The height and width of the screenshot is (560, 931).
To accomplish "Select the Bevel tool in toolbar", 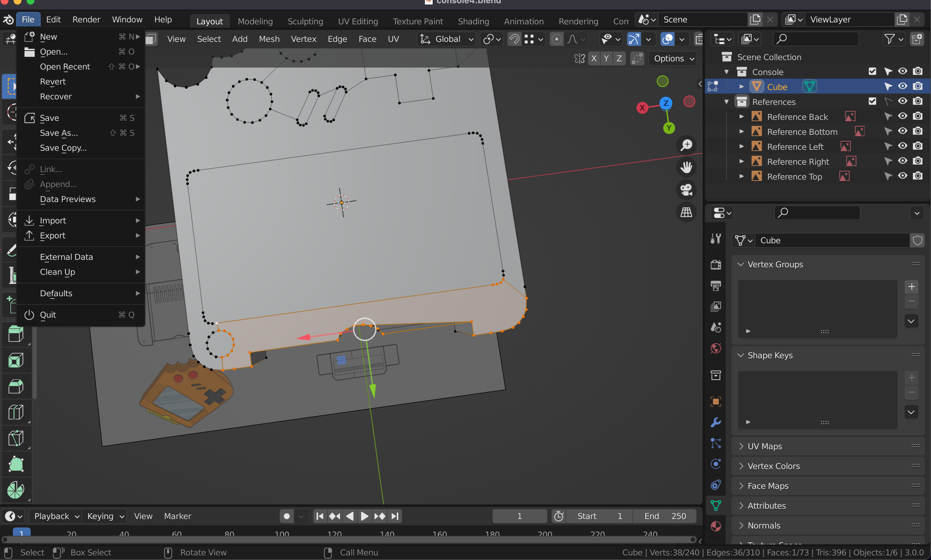I will tap(16, 386).
